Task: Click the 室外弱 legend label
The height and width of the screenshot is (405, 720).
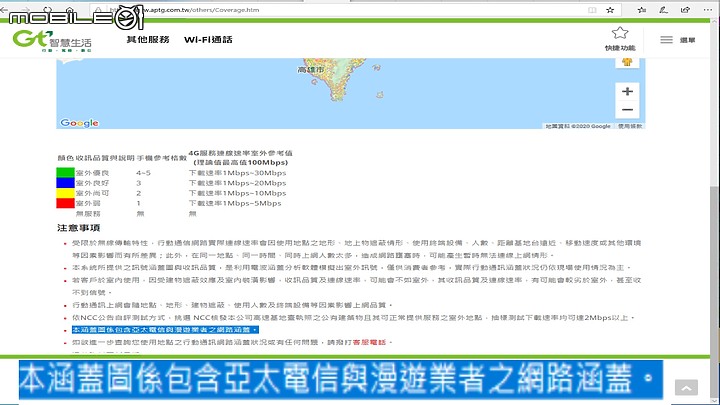Action: pyautogui.click(x=88, y=203)
